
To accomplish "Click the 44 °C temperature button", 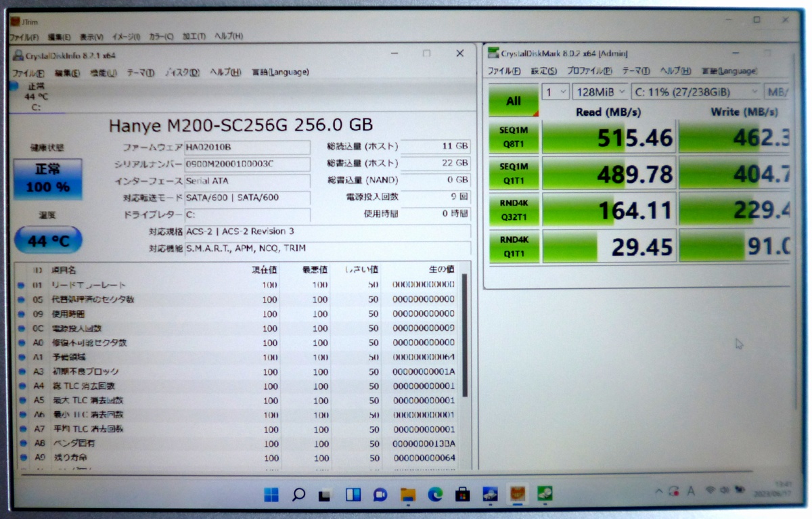I will 47,240.
